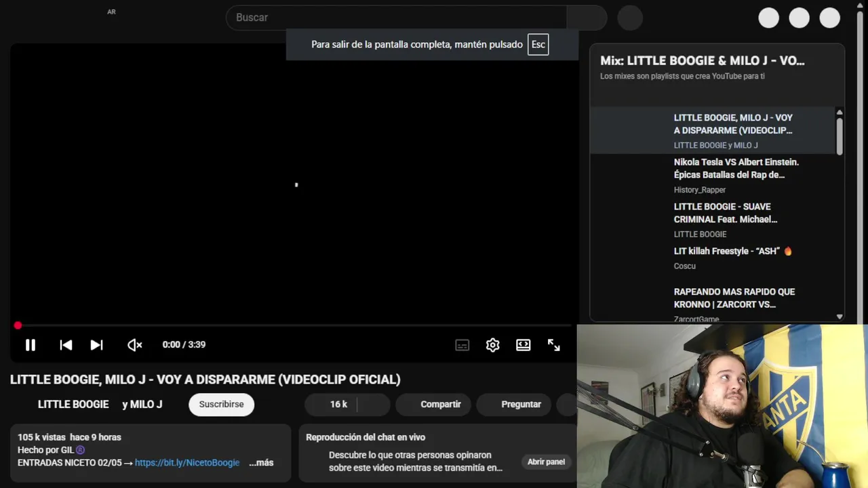Click the mix playlist scrollbar up arrow
This screenshot has height=488, width=868.
[x=840, y=113]
